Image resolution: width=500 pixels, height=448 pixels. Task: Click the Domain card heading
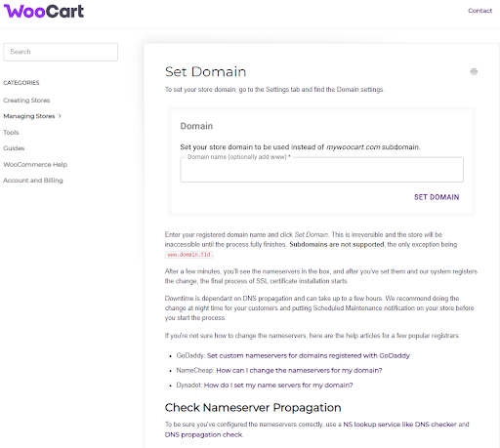196,126
